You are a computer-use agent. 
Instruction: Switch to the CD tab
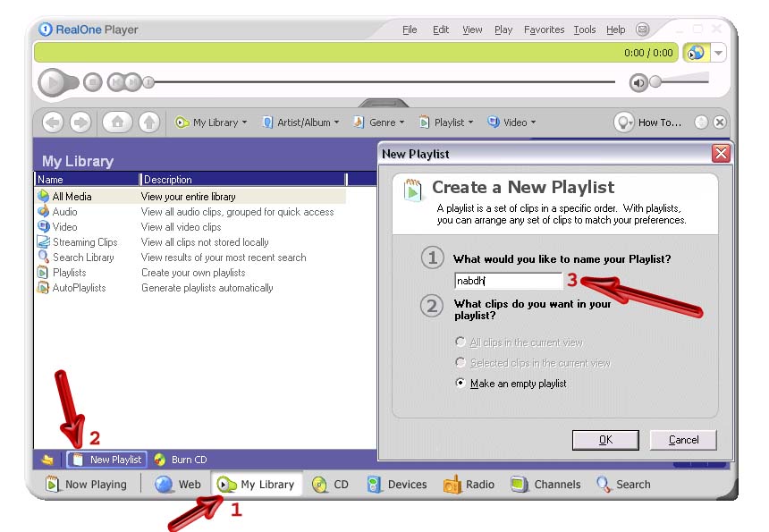coord(330,485)
